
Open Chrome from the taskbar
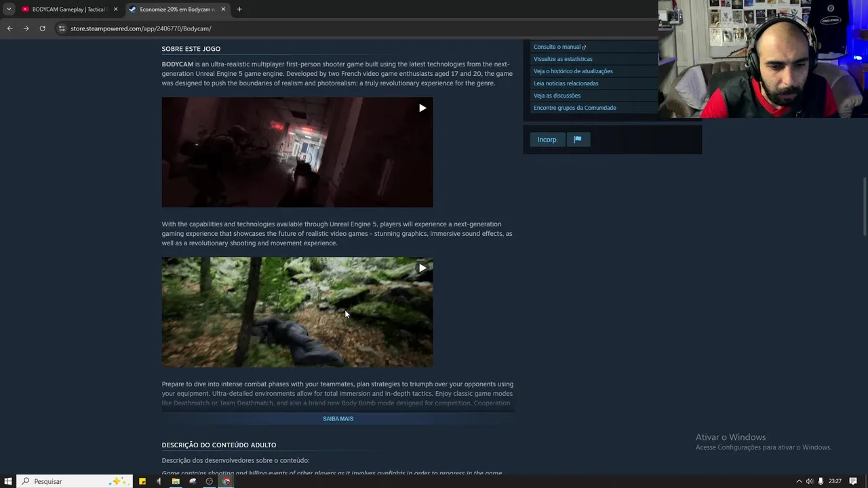click(226, 481)
